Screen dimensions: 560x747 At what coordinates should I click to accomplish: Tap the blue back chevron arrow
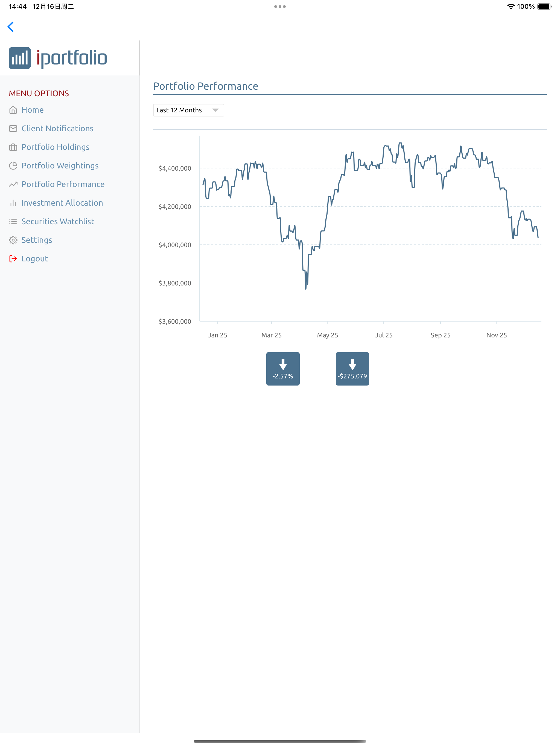point(10,27)
